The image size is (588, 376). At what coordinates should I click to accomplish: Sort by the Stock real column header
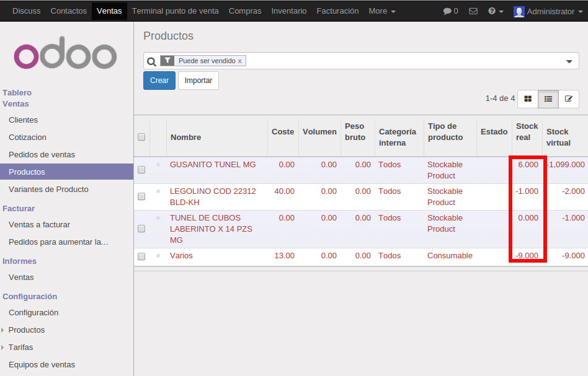point(527,132)
